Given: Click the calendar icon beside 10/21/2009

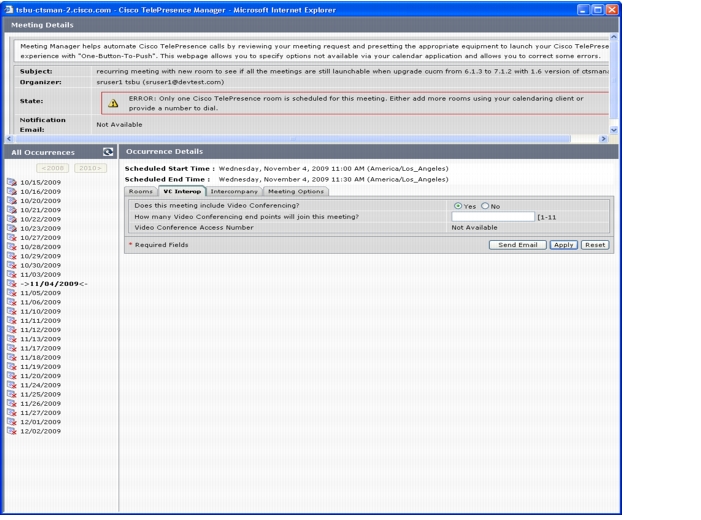Looking at the screenshot, I should pyautogui.click(x=12, y=210).
